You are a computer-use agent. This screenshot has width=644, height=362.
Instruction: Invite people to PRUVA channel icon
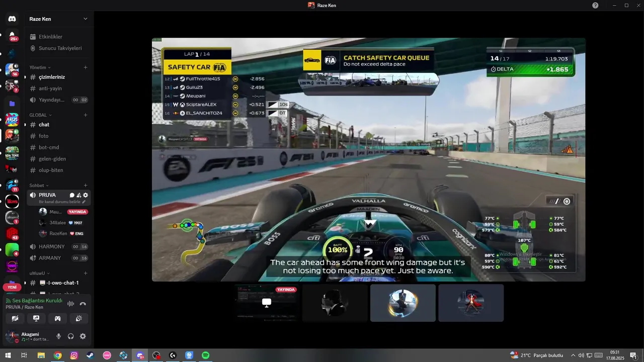(78, 195)
